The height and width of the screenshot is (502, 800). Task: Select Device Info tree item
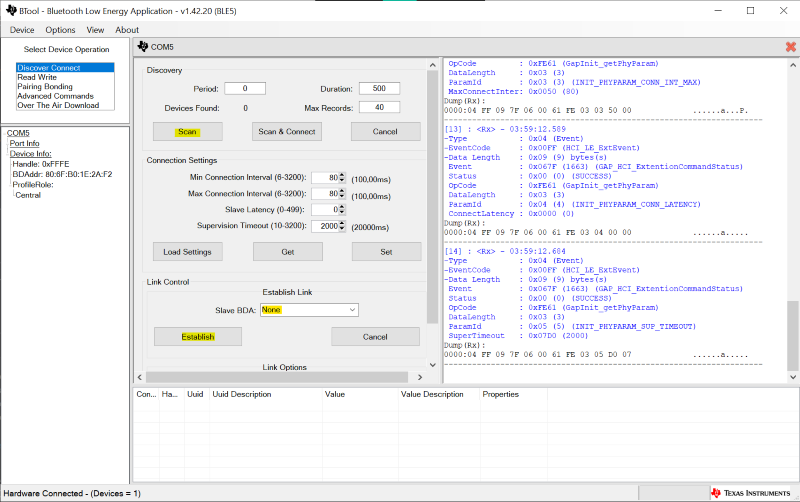pyautogui.click(x=31, y=154)
